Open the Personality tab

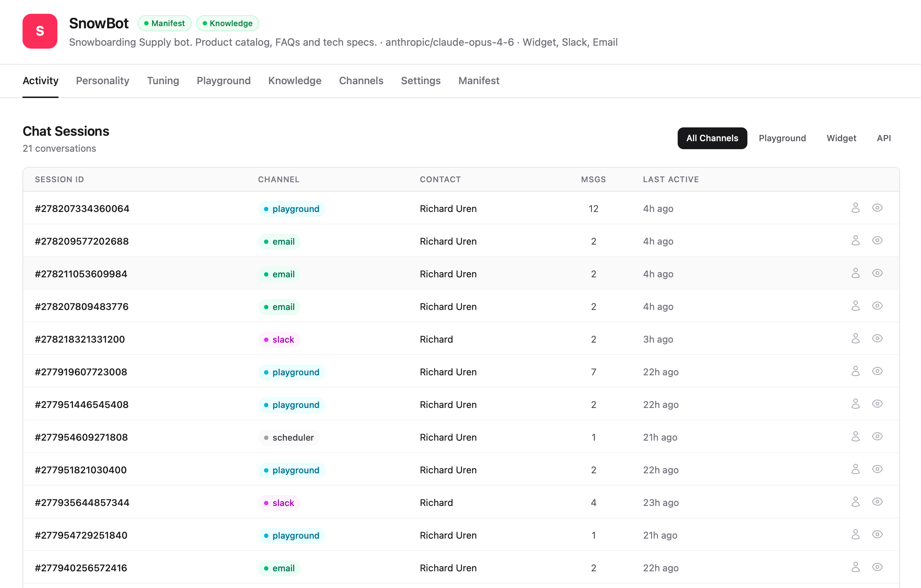(x=102, y=81)
